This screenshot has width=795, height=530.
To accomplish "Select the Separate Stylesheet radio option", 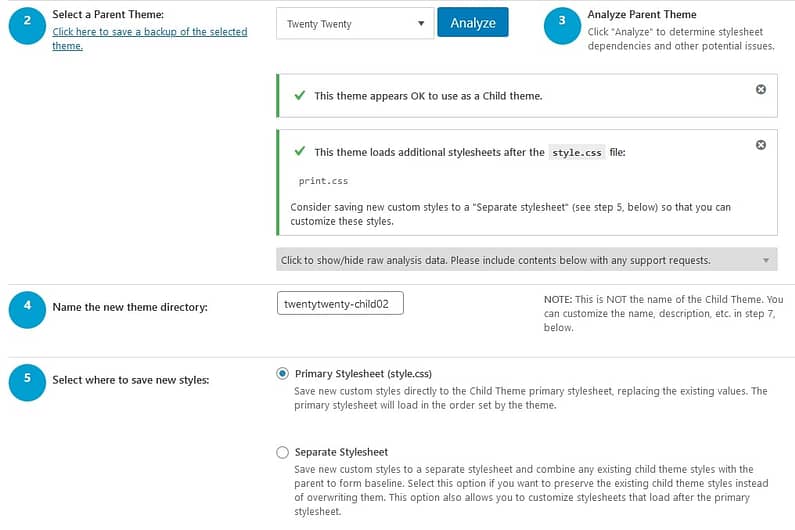I will coord(282,452).
